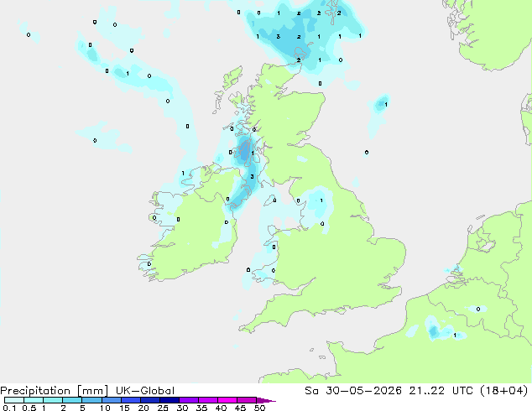
Task: Select the 30–35 mm purple legend swatch
Action: [188, 400]
